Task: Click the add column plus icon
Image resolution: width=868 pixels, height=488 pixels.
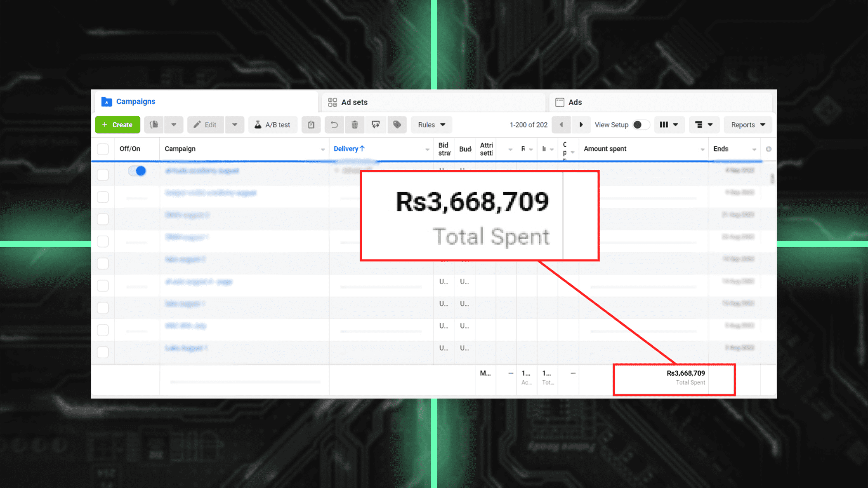Action: [769, 149]
